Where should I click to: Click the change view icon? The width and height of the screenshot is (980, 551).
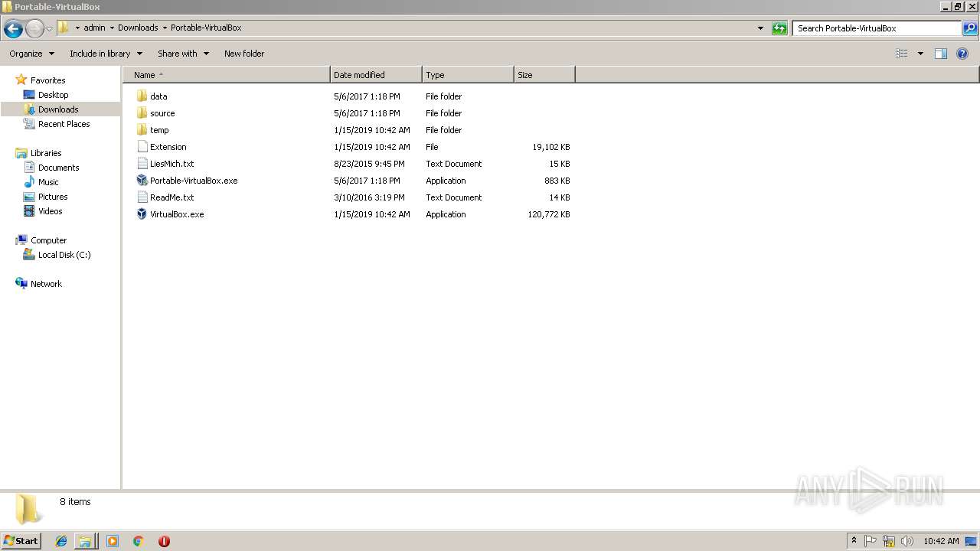pyautogui.click(x=902, y=54)
